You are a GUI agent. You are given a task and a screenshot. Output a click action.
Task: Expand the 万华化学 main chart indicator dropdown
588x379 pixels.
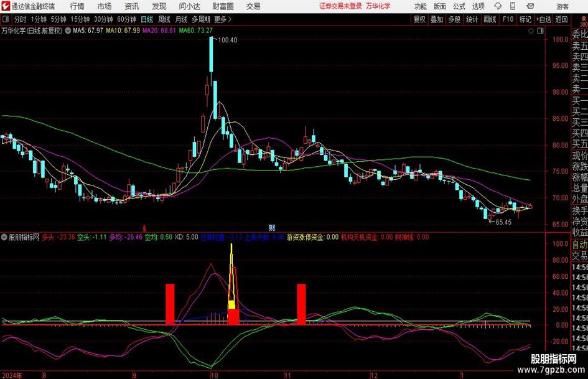click(68, 30)
